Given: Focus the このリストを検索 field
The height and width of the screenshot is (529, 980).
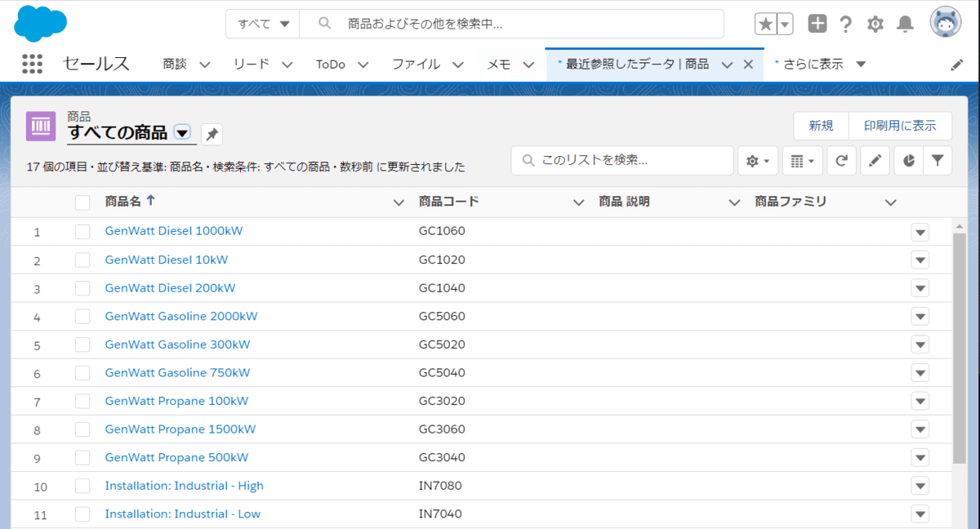Looking at the screenshot, I should pyautogui.click(x=622, y=161).
